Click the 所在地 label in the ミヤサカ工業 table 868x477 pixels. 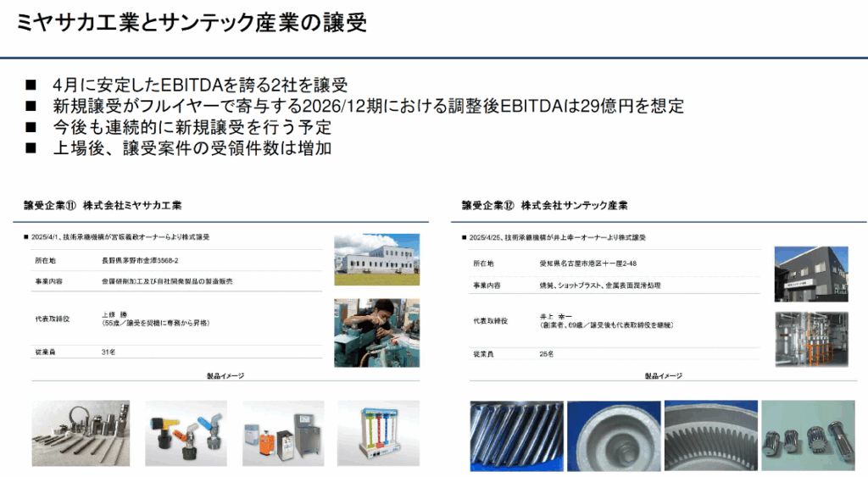coord(46,261)
